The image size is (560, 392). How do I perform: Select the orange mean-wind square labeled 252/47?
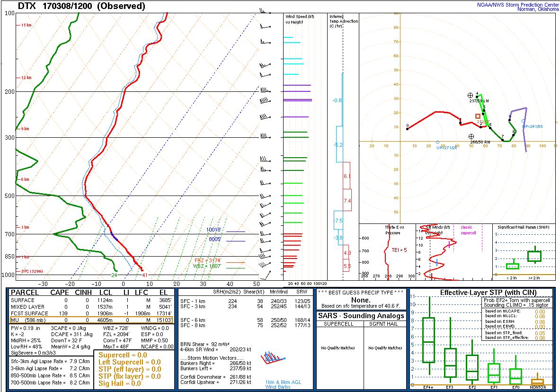click(478, 116)
